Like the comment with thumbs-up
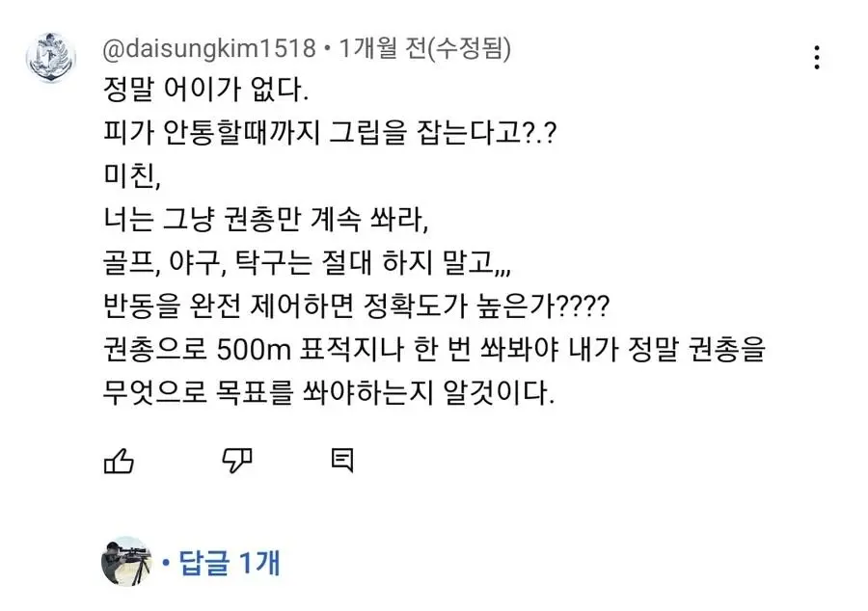This screenshot has height=611, width=868. 118,461
